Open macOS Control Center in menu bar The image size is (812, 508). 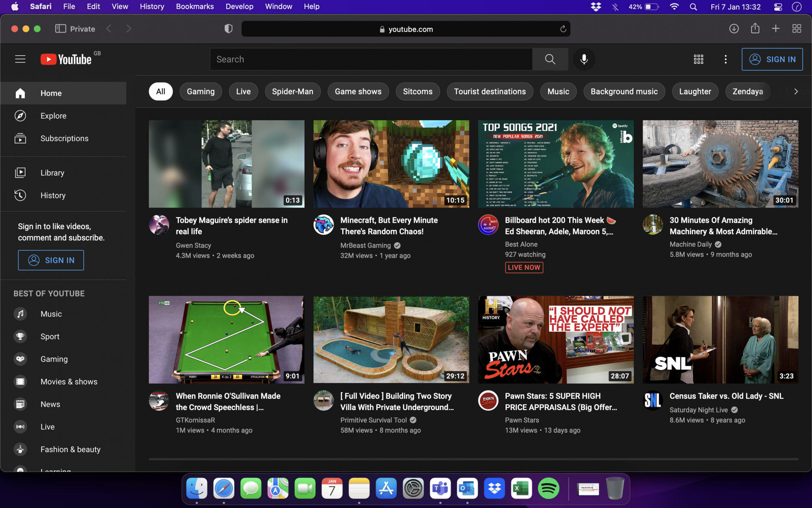[x=778, y=7]
